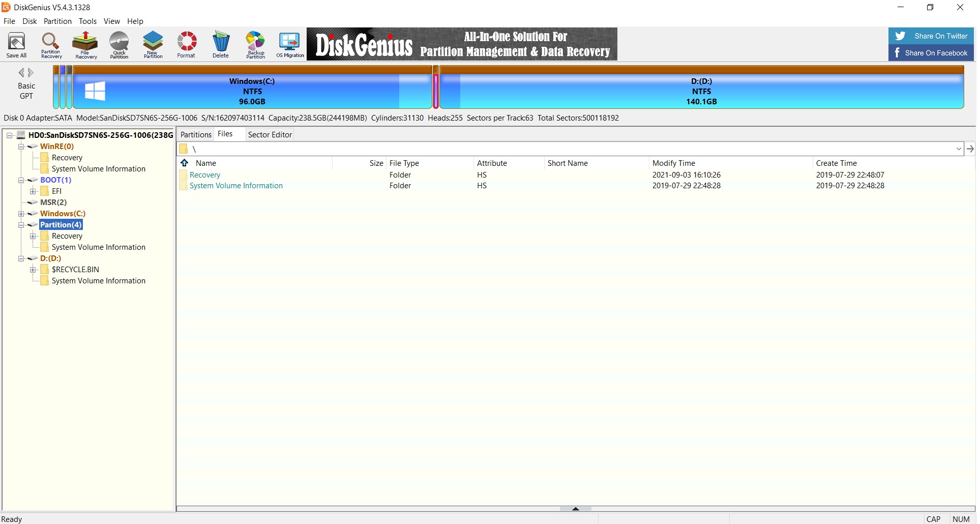Sort by Name column header

(206, 163)
